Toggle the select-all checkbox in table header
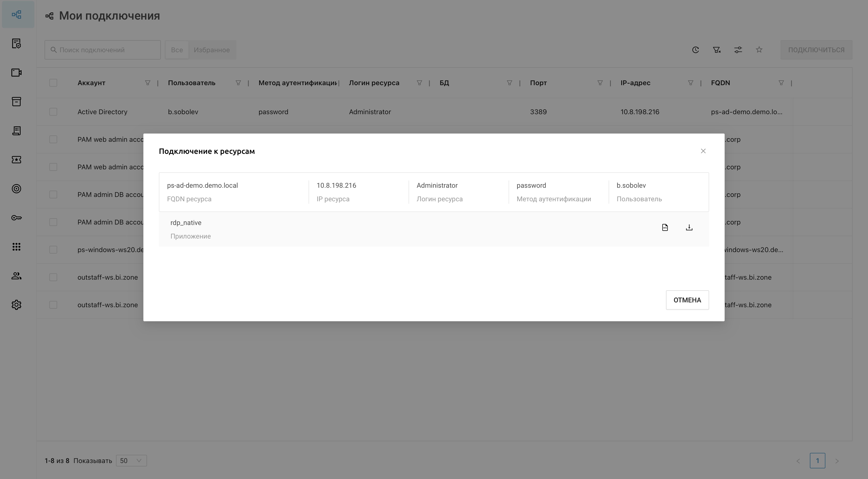 (53, 83)
